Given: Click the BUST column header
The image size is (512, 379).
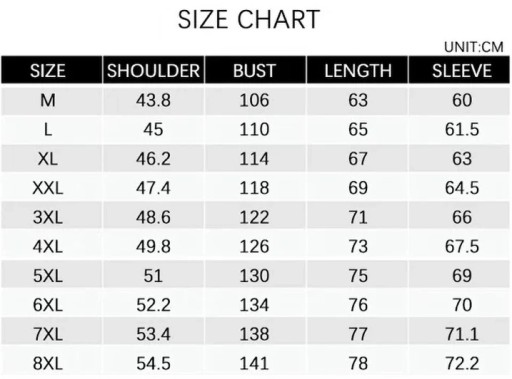Looking at the screenshot, I should coord(255,71).
